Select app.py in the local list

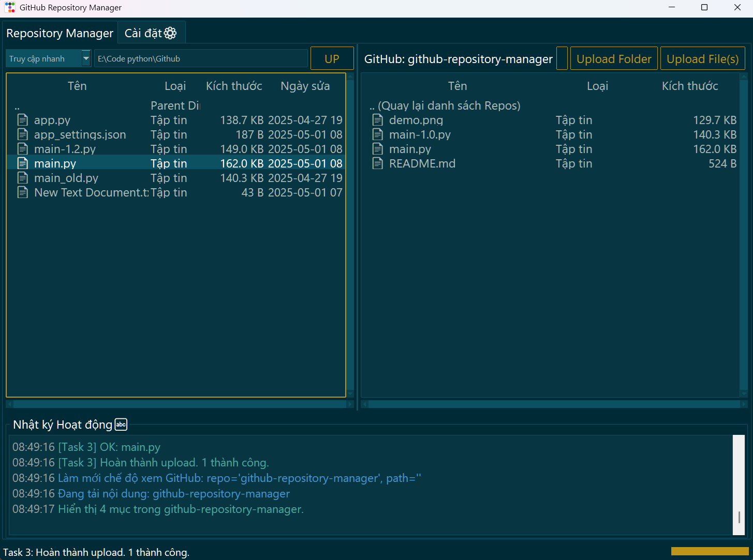176,120
